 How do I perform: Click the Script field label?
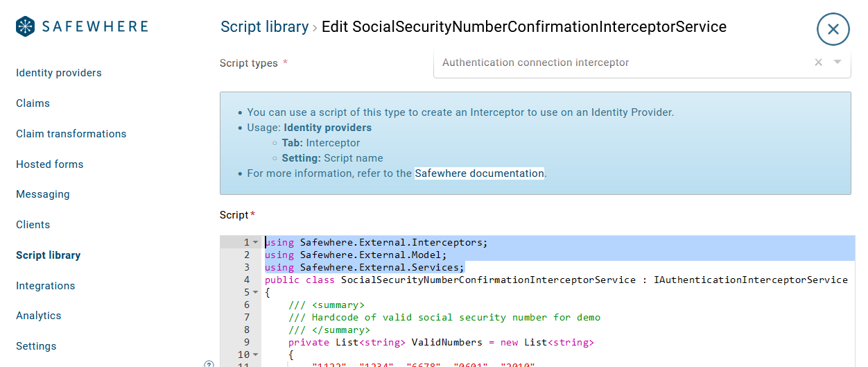tap(234, 215)
